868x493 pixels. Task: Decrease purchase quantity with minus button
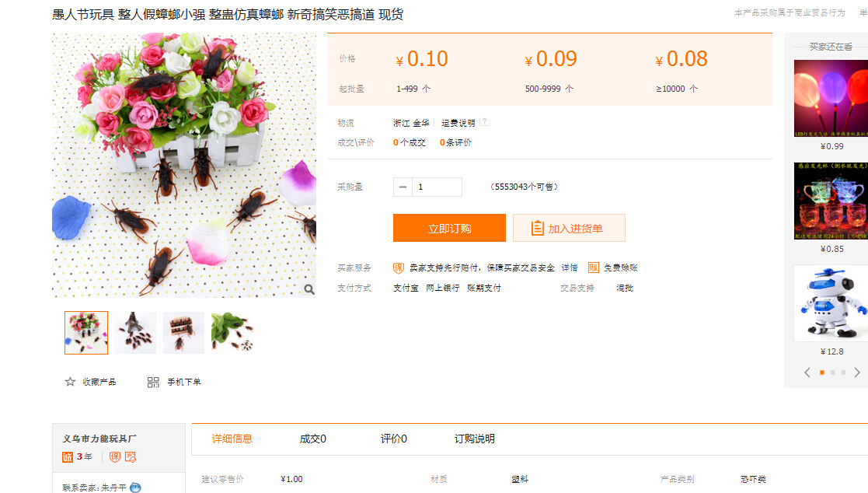(x=403, y=187)
